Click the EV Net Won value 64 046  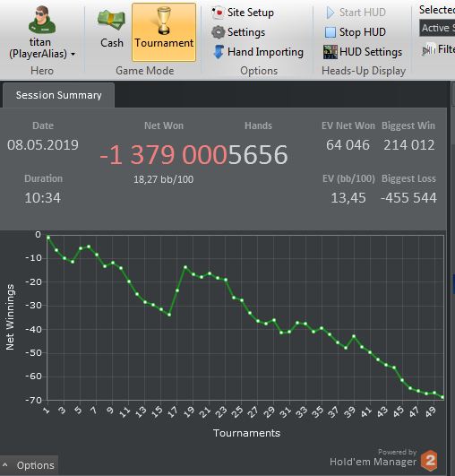348,145
